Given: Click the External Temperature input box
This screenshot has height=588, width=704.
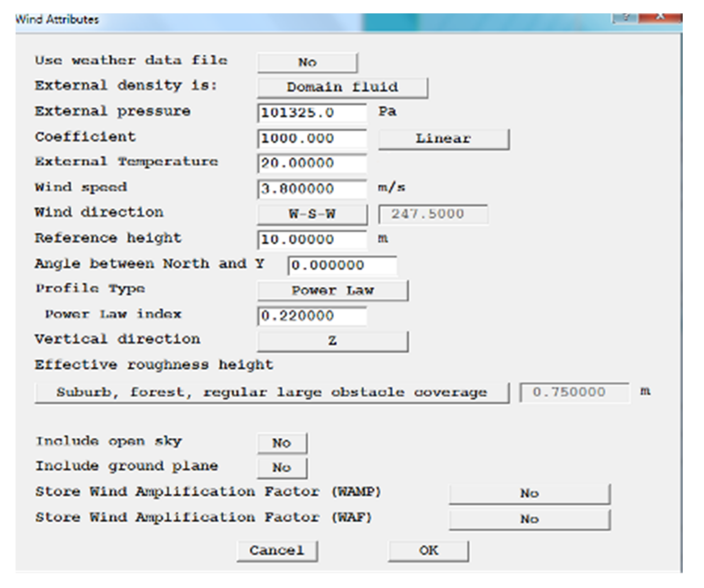Looking at the screenshot, I should [312, 164].
